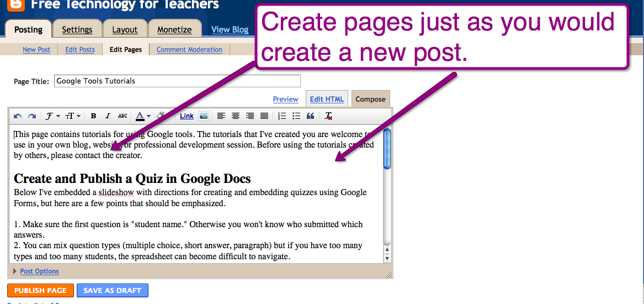Image resolution: width=644 pixels, height=304 pixels.
Task: Insert an image into the page
Action: [203, 117]
